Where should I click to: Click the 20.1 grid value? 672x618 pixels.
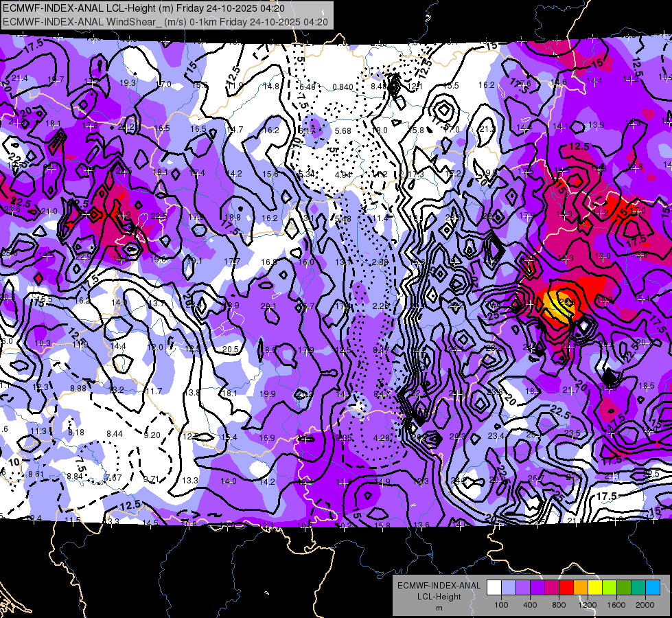(x=268, y=306)
